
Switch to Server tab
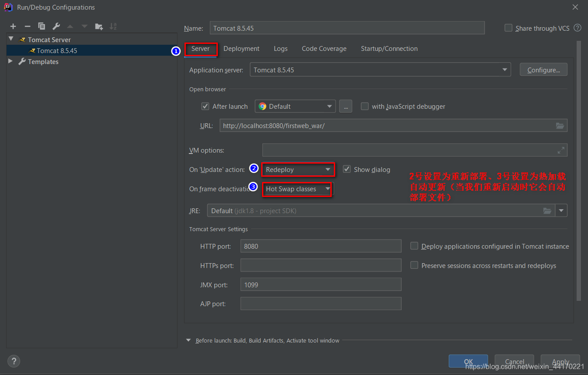(x=201, y=49)
